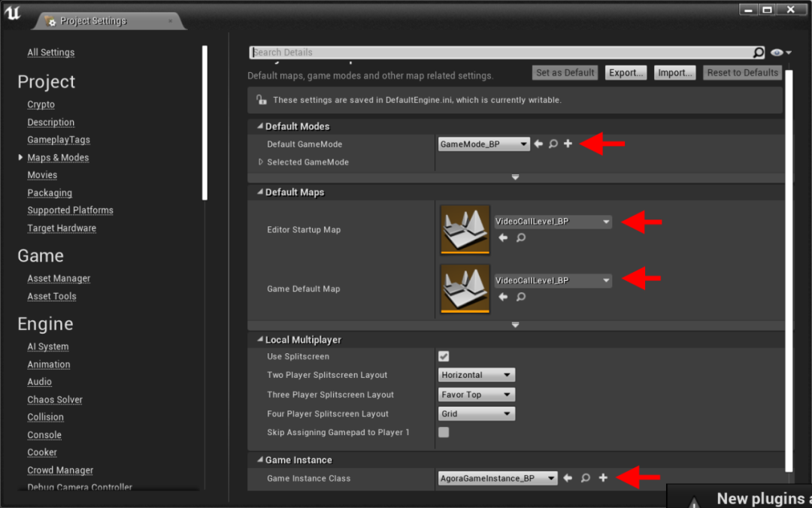
Task: Use selected asset for Default GameMode arrow
Action: (x=538, y=144)
